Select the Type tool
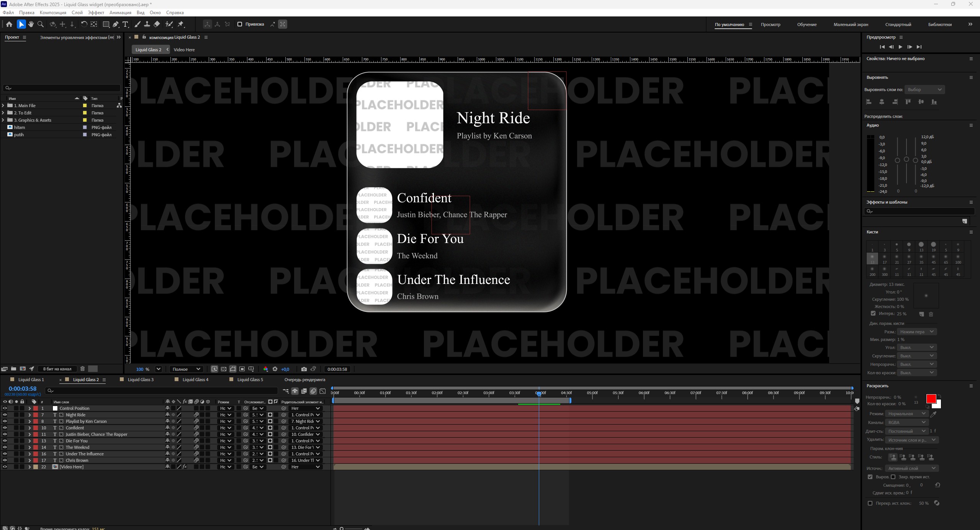This screenshot has height=530, width=980. (125, 24)
